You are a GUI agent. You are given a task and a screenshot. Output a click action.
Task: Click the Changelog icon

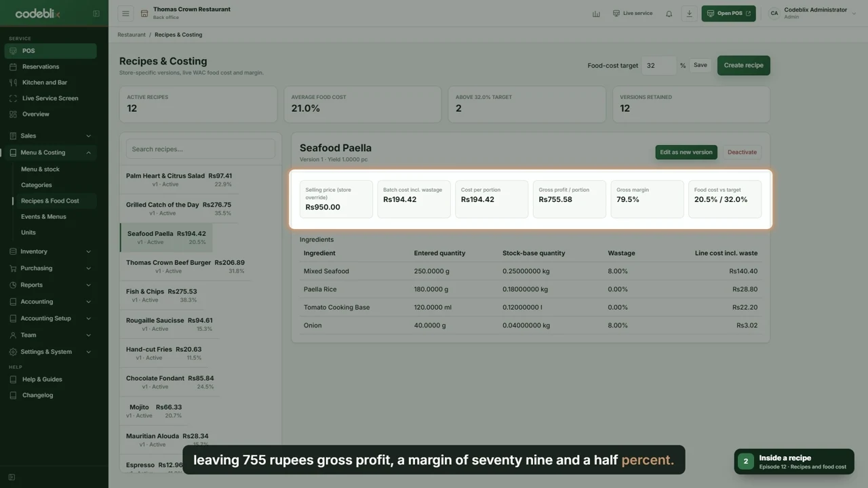pyautogui.click(x=14, y=395)
